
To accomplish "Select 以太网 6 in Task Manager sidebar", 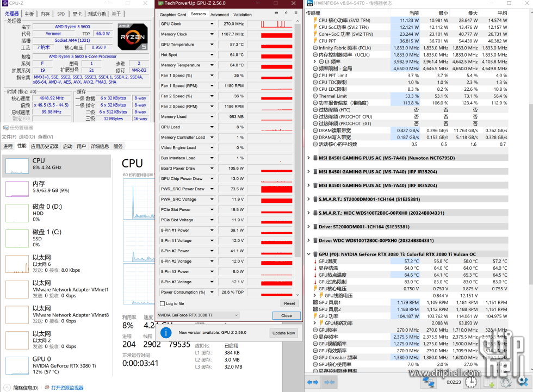I will pyautogui.click(x=57, y=264).
